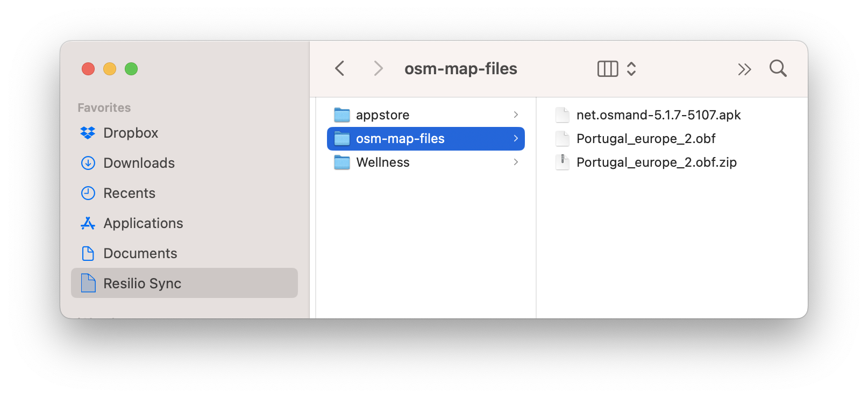
Task: Open the appstore folder
Action: [382, 115]
